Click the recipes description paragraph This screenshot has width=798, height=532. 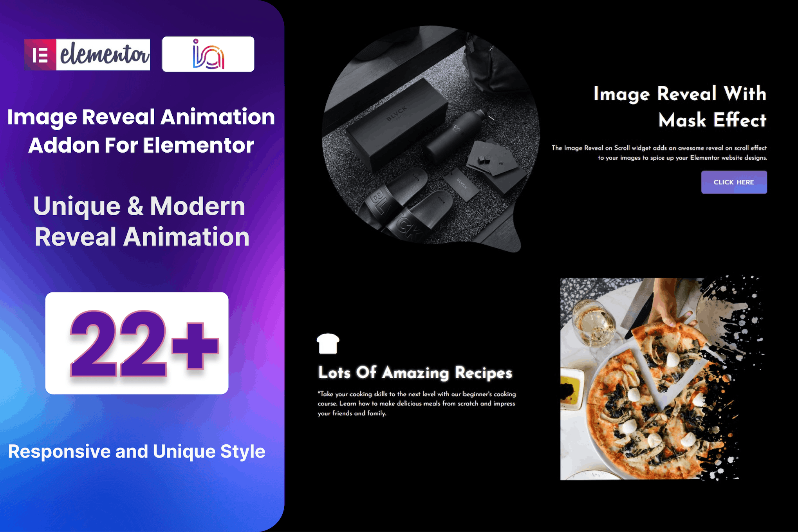pos(416,403)
